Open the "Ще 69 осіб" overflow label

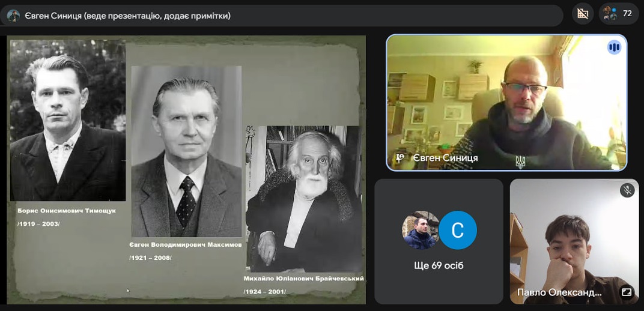coord(439,266)
